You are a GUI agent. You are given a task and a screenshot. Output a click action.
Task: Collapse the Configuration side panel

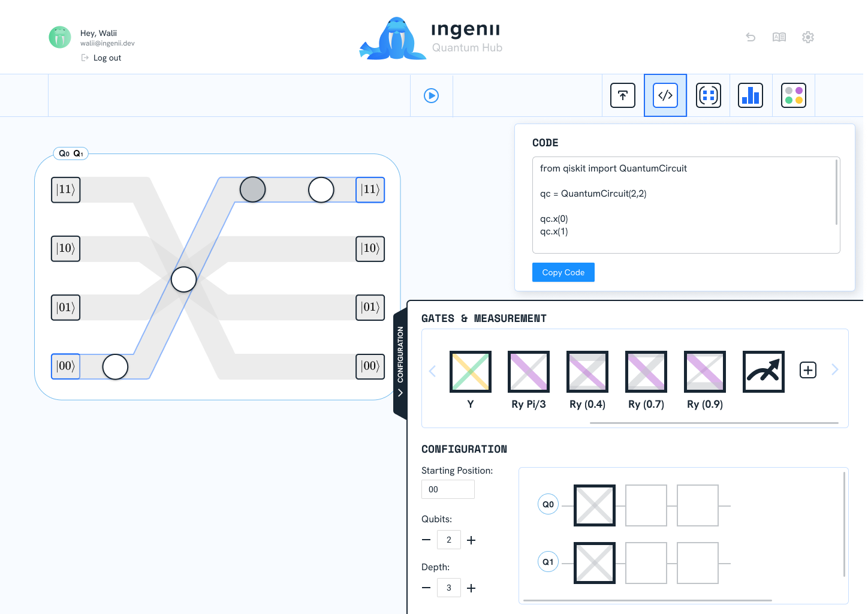(400, 393)
